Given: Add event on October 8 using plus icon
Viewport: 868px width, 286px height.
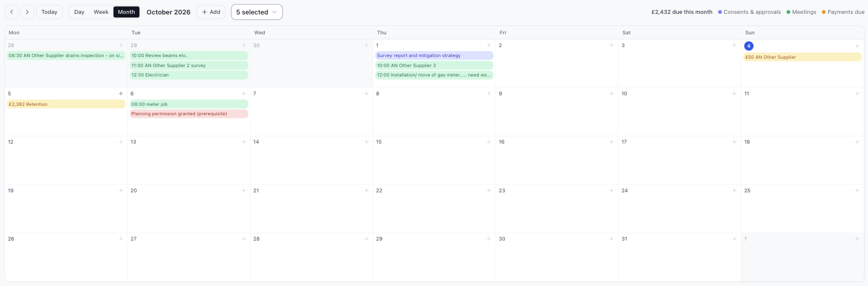Looking at the screenshot, I should pos(489,94).
